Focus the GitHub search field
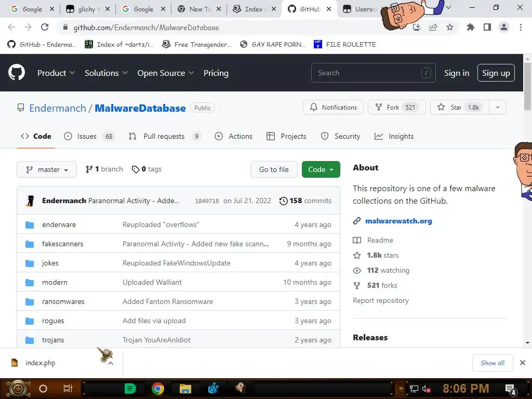Viewport: 532px width, 399px height. (373, 73)
